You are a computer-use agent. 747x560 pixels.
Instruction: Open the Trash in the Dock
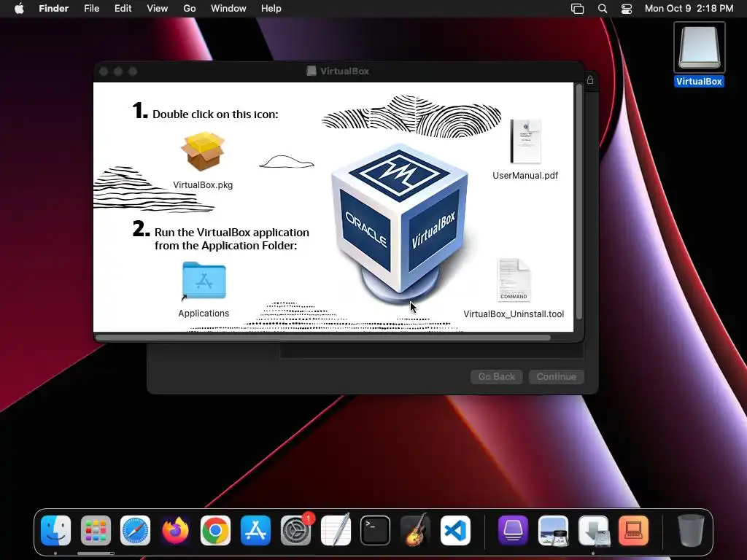[x=691, y=531]
